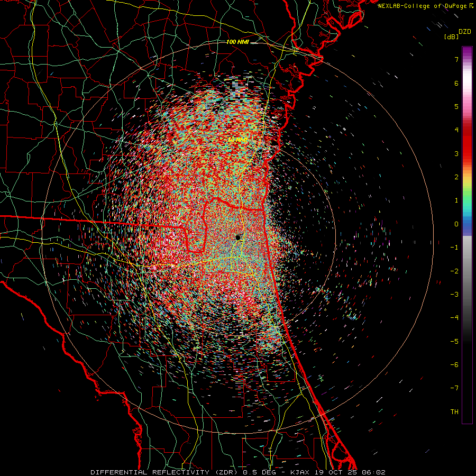Click the NEXLAB-College of DuPage header text

[422, 6]
